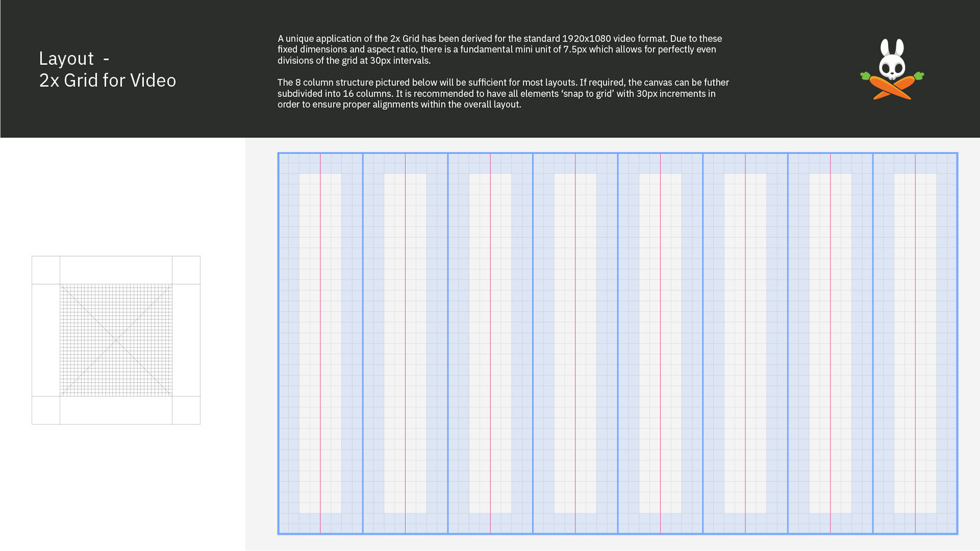The width and height of the screenshot is (980, 551).
Task: Click the bottom-right corner square of the diagram
Action: (x=186, y=410)
